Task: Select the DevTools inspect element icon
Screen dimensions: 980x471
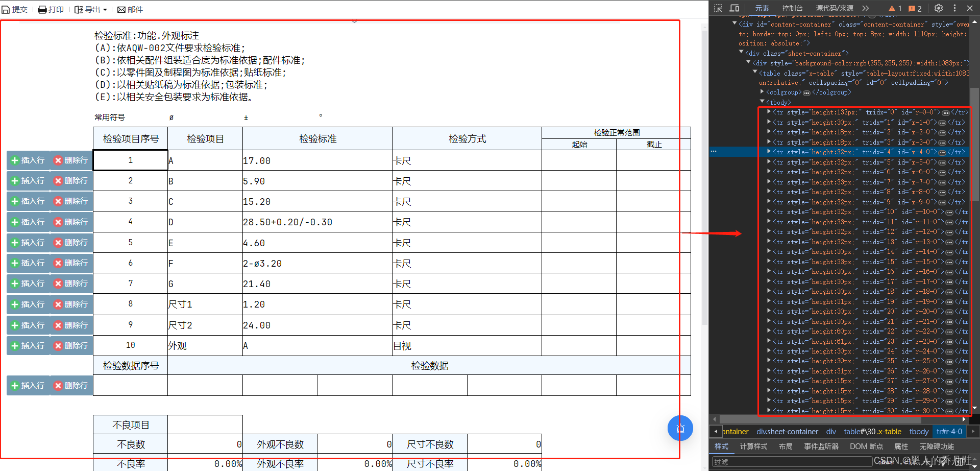Action: click(718, 8)
